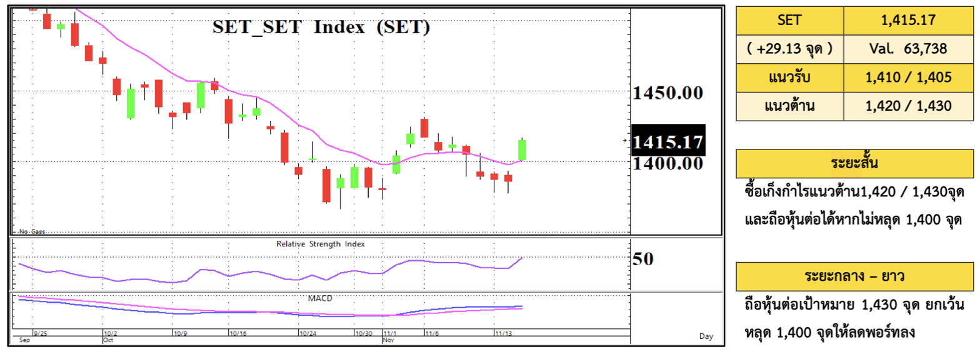The height and width of the screenshot is (354, 980).
Task: Click the resistance values "1,420 / 1,430" cell
Action: pos(909,106)
